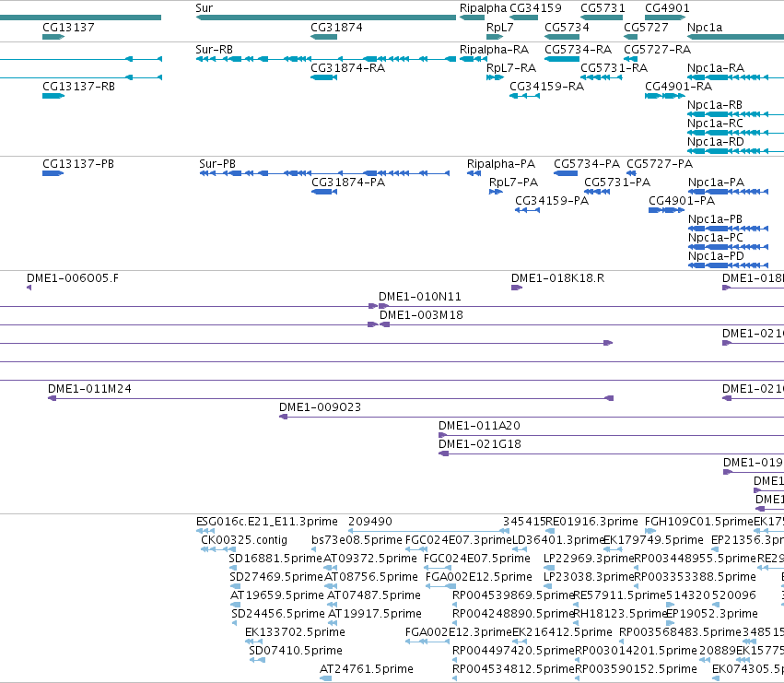Click the CG5731-PA protein feature
The height and width of the screenshot is (683, 784).
tap(596, 192)
